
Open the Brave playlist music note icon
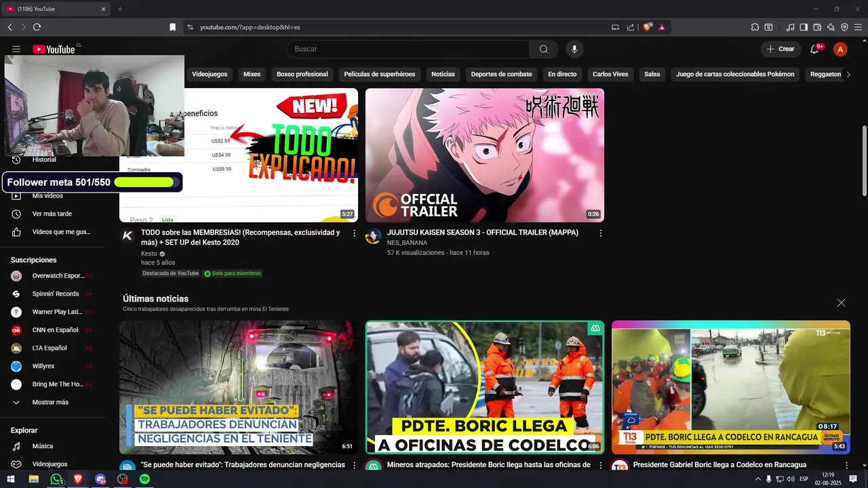click(790, 27)
